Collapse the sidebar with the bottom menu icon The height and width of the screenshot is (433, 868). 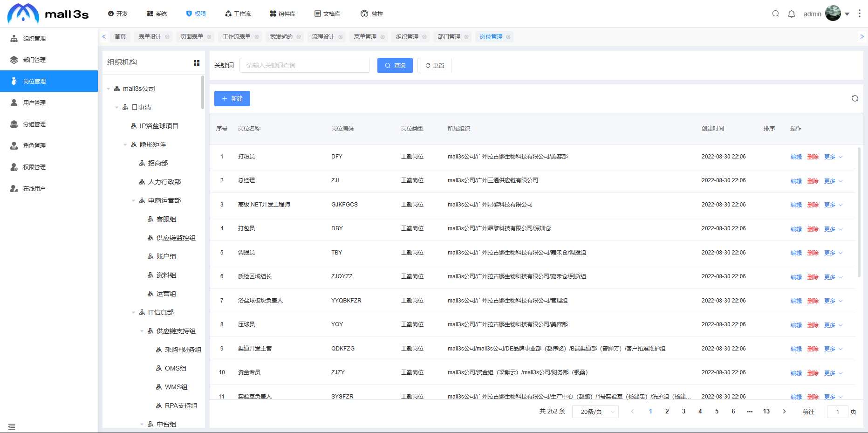12,426
